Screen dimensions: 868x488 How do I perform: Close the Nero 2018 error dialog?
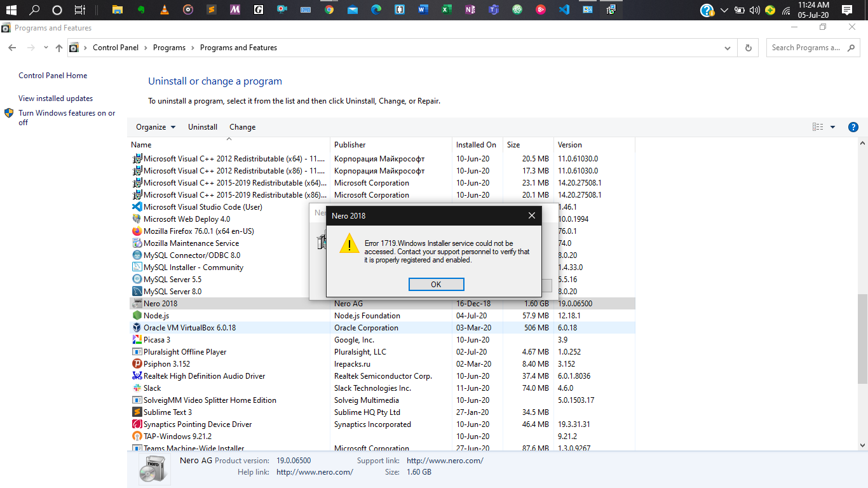pyautogui.click(x=532, y=216)
